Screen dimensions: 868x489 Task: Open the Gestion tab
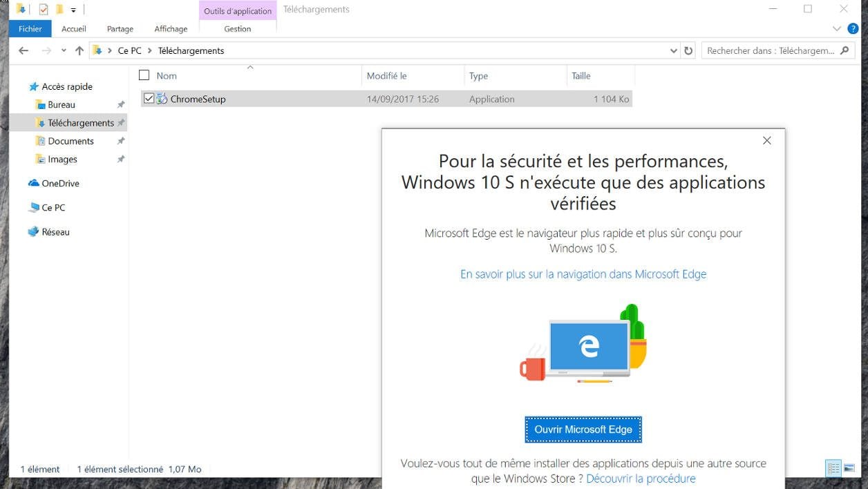tap(238, 29)
